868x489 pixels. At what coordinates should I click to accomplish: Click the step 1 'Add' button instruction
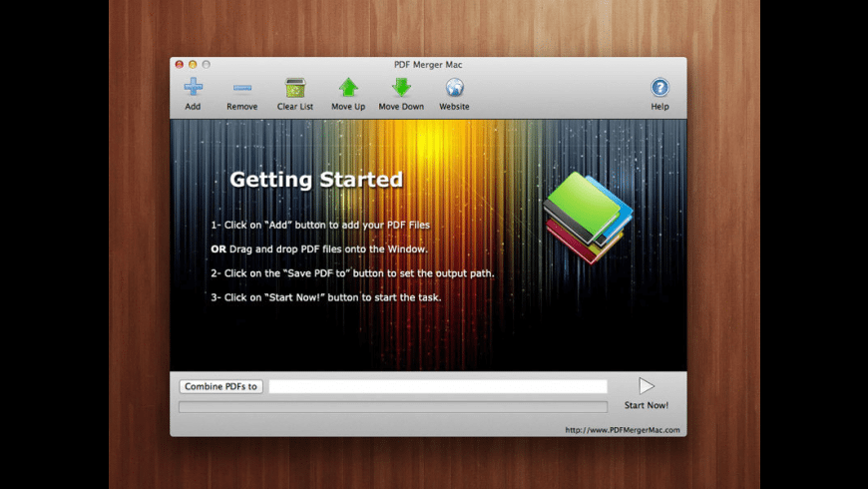click(320, 225)
